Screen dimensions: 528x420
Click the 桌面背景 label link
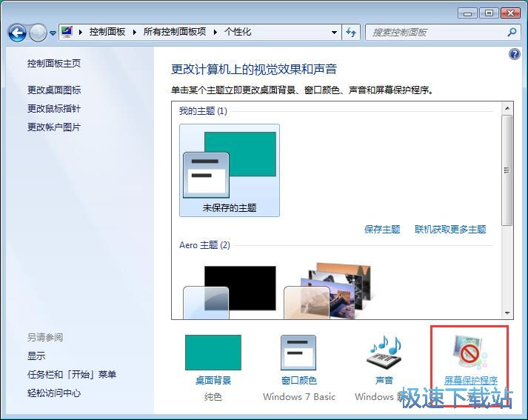click(213, 381)
